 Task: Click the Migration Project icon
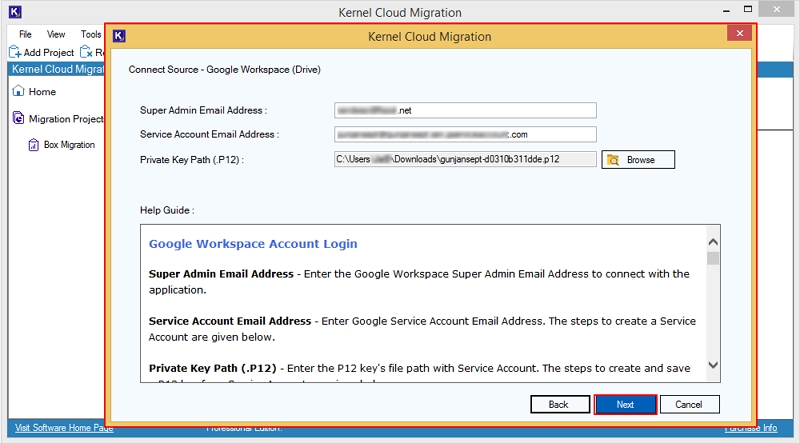18,118
